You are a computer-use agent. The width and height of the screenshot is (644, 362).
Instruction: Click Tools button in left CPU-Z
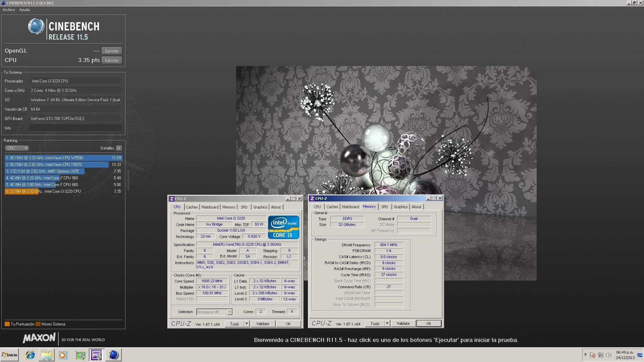coord(234,324)
